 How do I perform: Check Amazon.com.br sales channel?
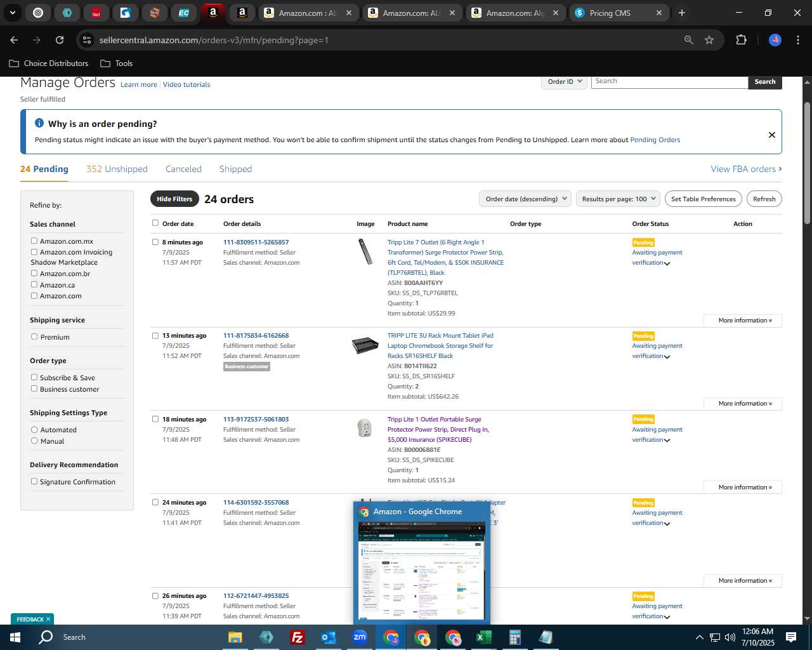(x=34, y=273)
